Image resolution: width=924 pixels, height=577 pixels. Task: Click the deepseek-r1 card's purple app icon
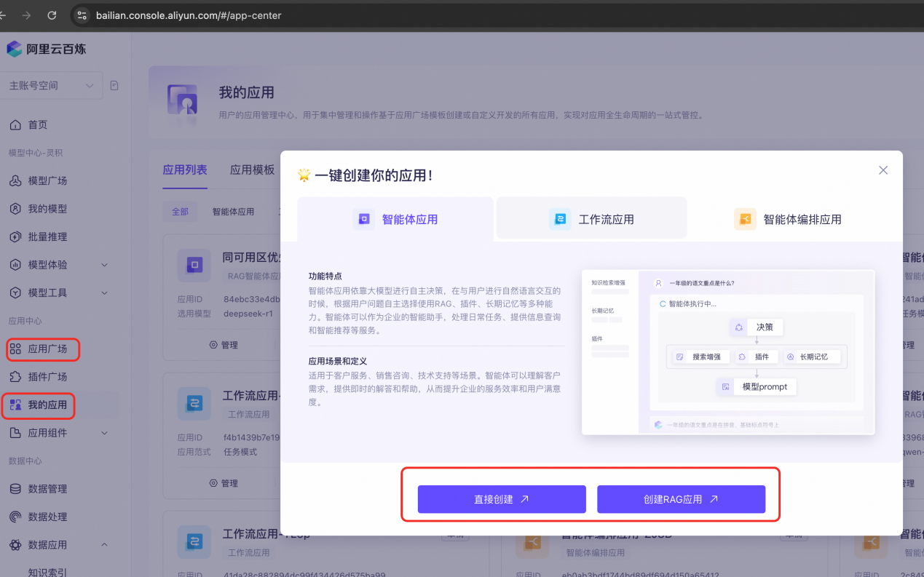coord(194,266)
